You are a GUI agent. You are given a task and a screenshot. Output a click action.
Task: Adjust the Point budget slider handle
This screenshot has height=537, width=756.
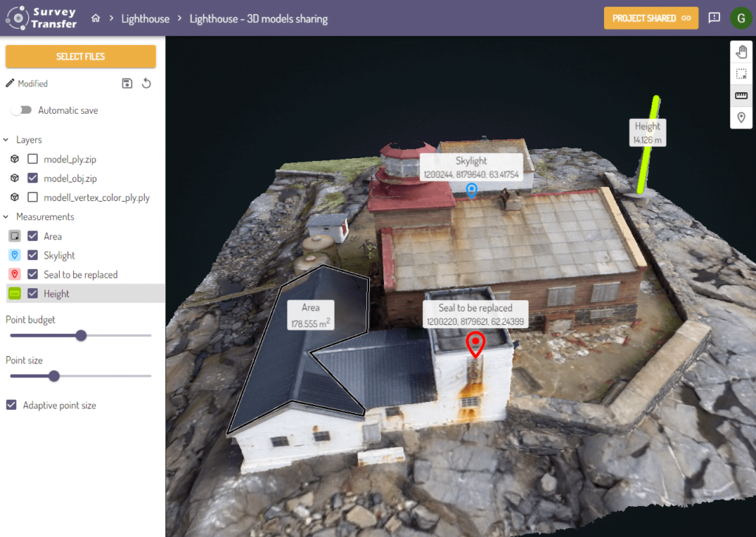[81, 335]
